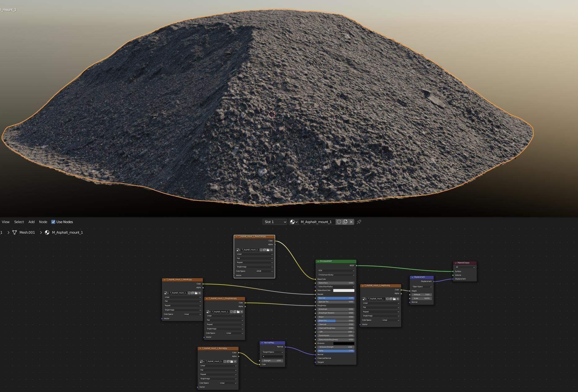Collapse the Roughness image texture node
This screenshot has height=392, width=578.
point(207,298)
